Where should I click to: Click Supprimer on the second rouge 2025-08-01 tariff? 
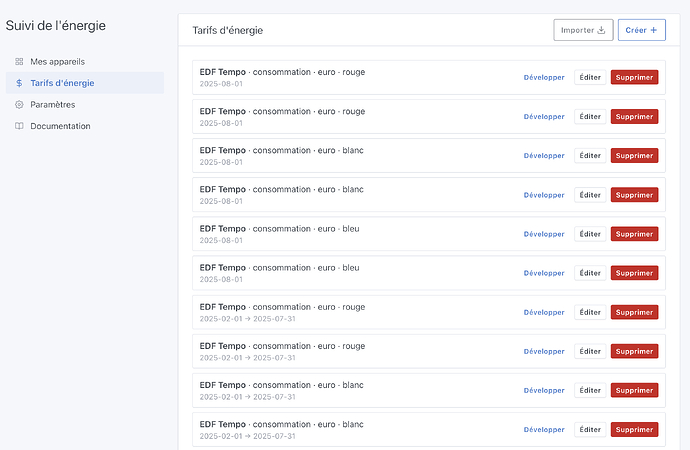click(x=634, y=116)
